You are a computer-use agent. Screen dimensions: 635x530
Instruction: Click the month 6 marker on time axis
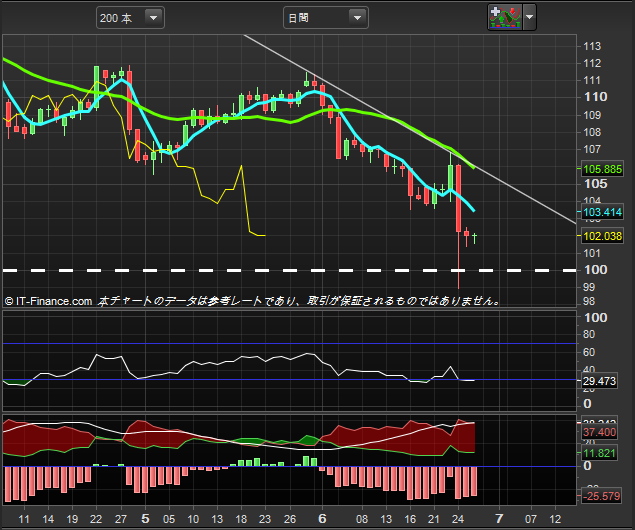322,519
